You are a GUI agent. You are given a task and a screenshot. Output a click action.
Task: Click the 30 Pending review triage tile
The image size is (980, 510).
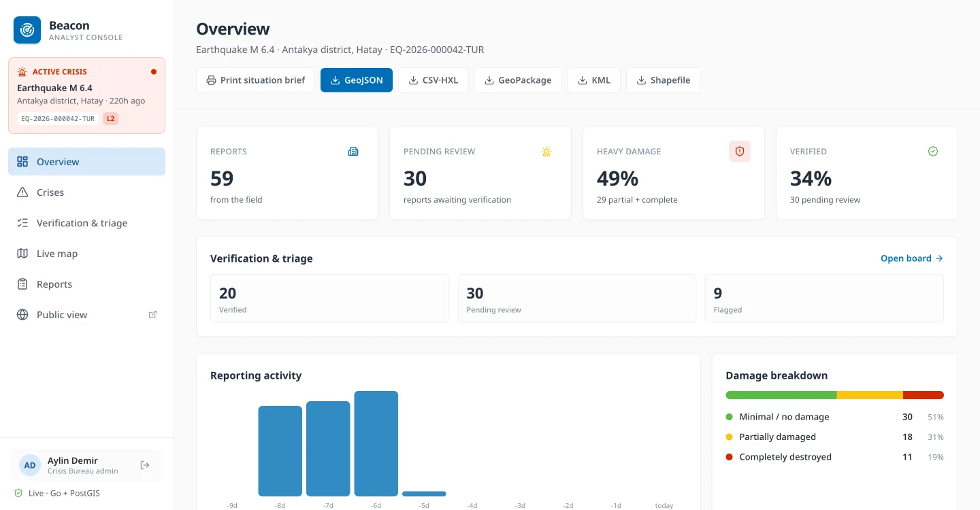click(577, 298)
